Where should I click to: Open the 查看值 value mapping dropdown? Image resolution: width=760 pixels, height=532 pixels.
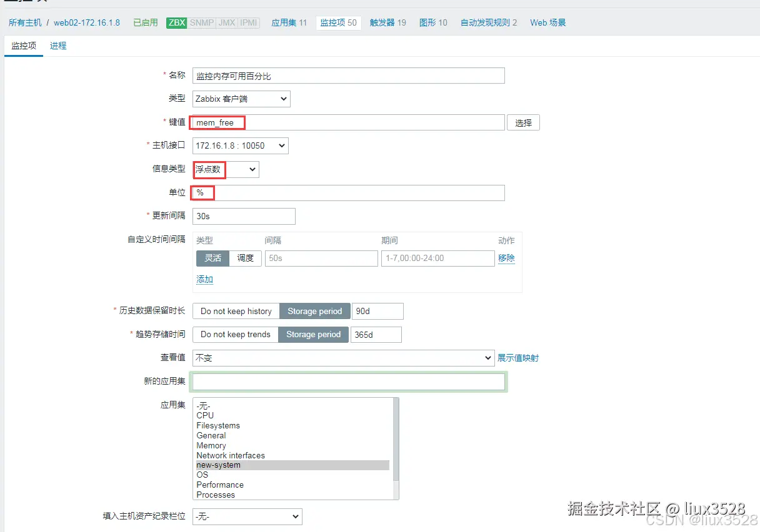344,358
